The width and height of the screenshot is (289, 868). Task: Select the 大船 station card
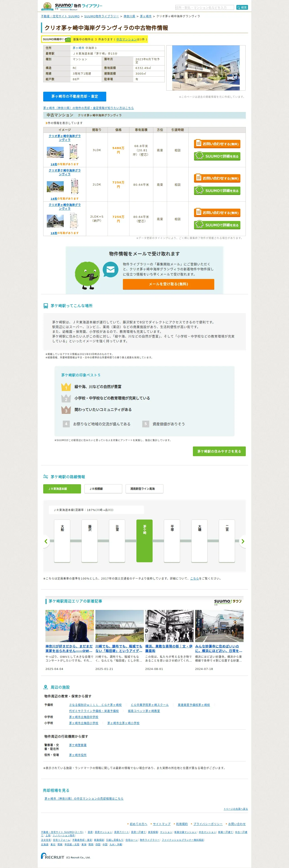(62, 541)
